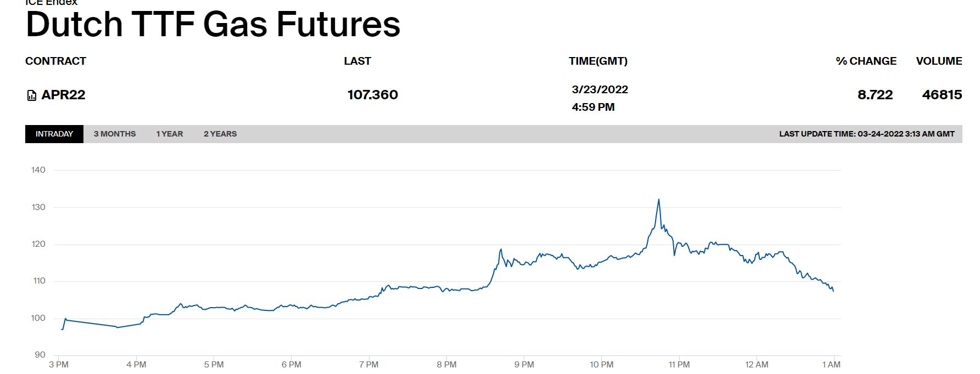Viewport: 980px width, 374px height.
Task: Click the Dutch TTF Gas Futures heading
Action: click(x=213, y=25)
